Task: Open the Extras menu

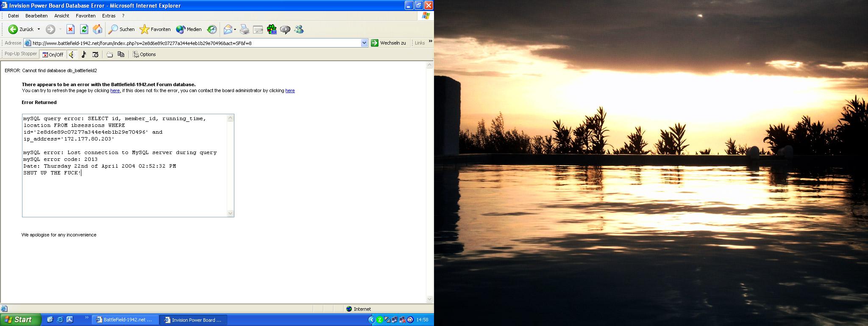Action: [x=109, y=16]
